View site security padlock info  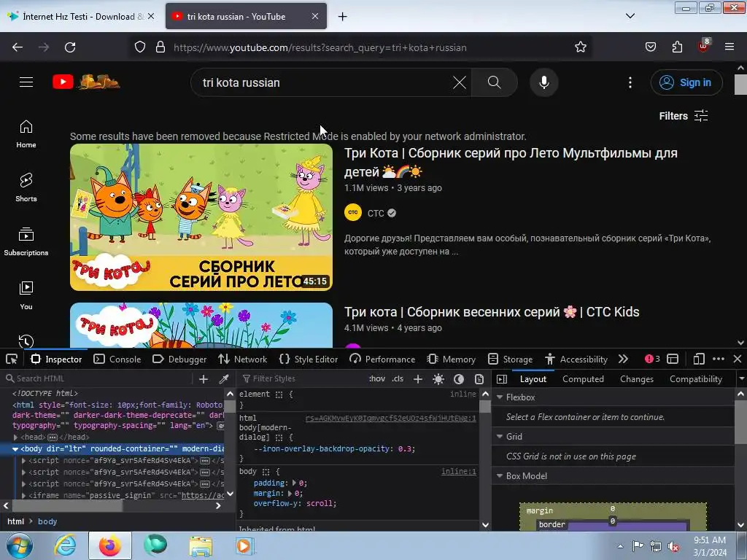(x=160, y=47)
